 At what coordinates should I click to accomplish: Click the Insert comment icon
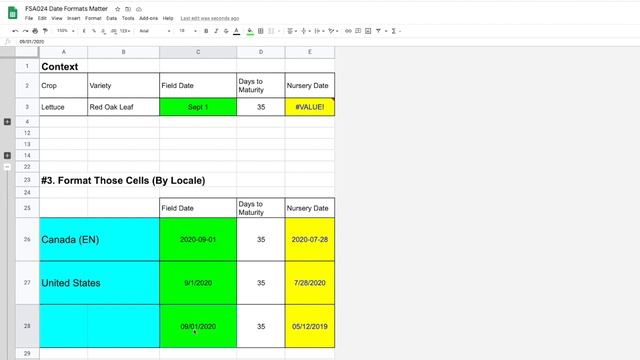click(x=358, y=31)
